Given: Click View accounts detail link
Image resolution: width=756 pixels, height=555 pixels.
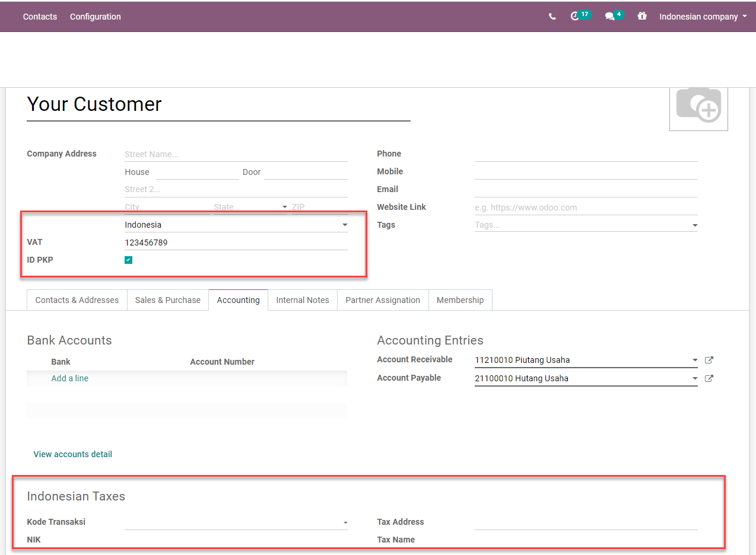Looking at the screenshot, I should click(x=73, y=454).
